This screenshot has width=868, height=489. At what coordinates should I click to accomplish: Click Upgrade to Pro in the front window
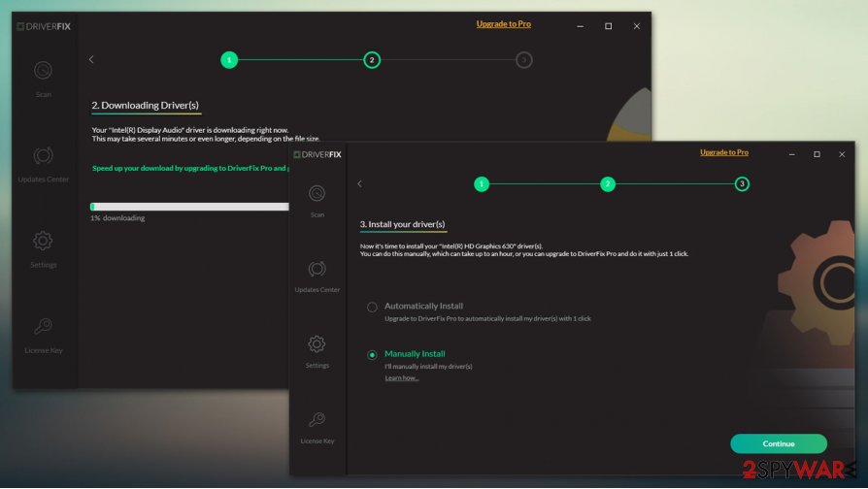[724, 152]
